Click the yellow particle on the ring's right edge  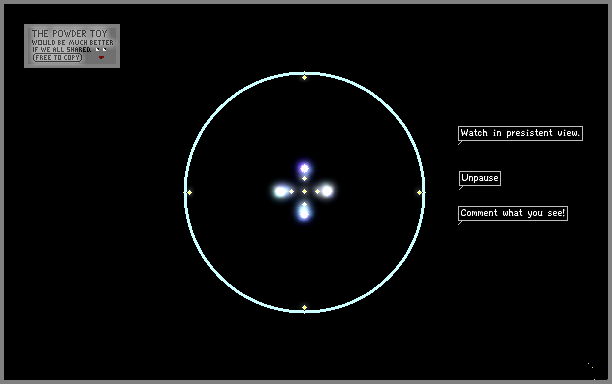pyautogui.click(x=420, y=192)
